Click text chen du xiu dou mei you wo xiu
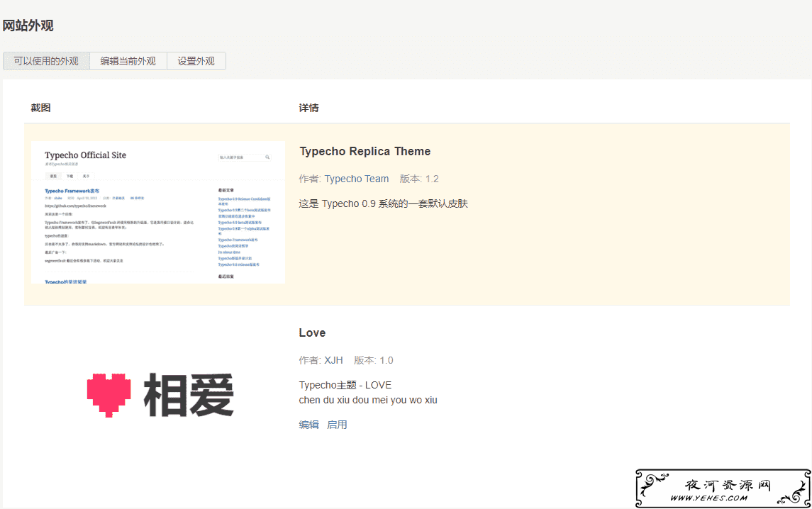This screenshot has width=812, height=509. tap(368, 401)
